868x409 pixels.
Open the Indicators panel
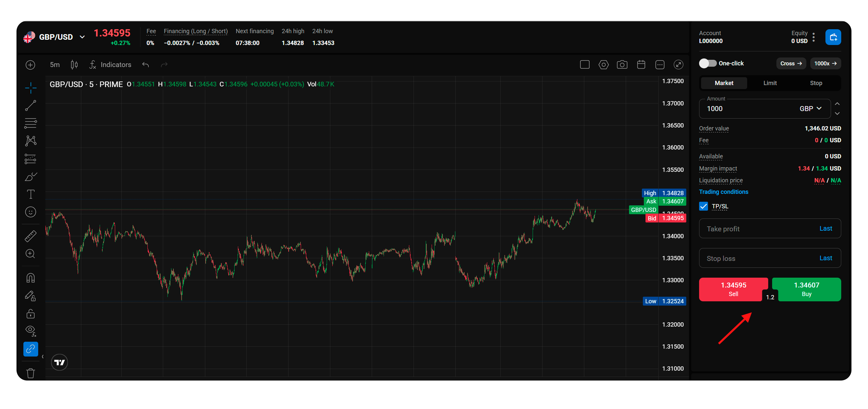pos(115,65)
